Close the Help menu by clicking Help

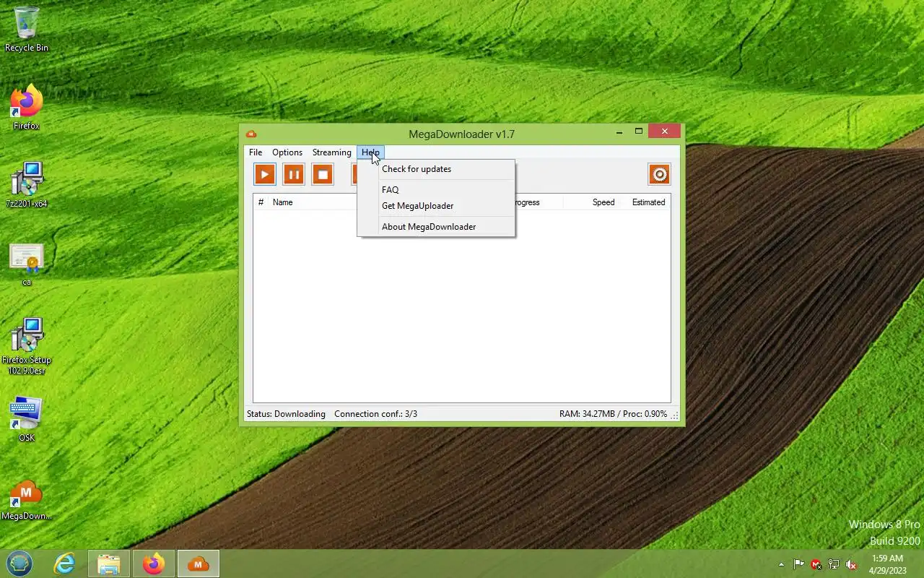370,152
